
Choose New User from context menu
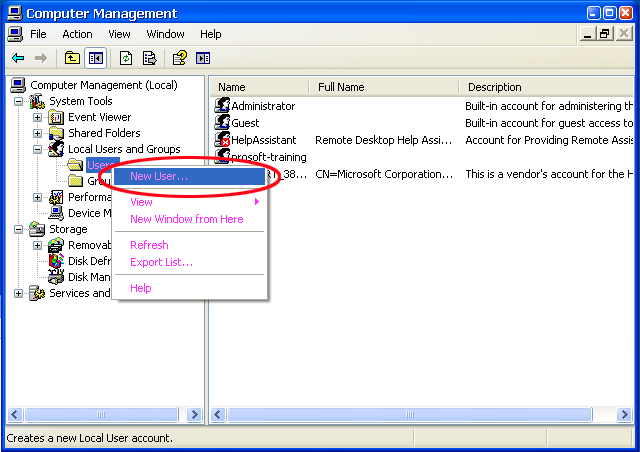pos(159,176)
